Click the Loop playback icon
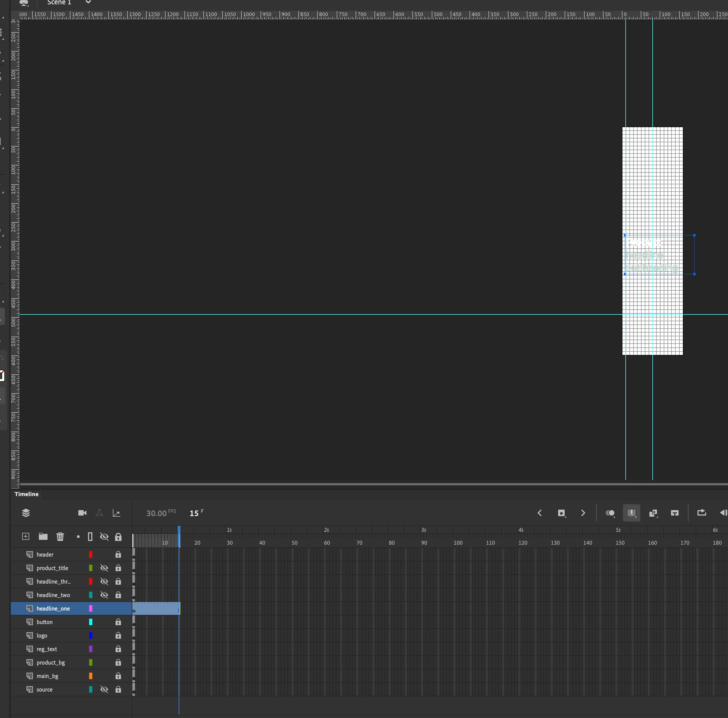Viewport: 728px width, 718px height. pos(702,513)
